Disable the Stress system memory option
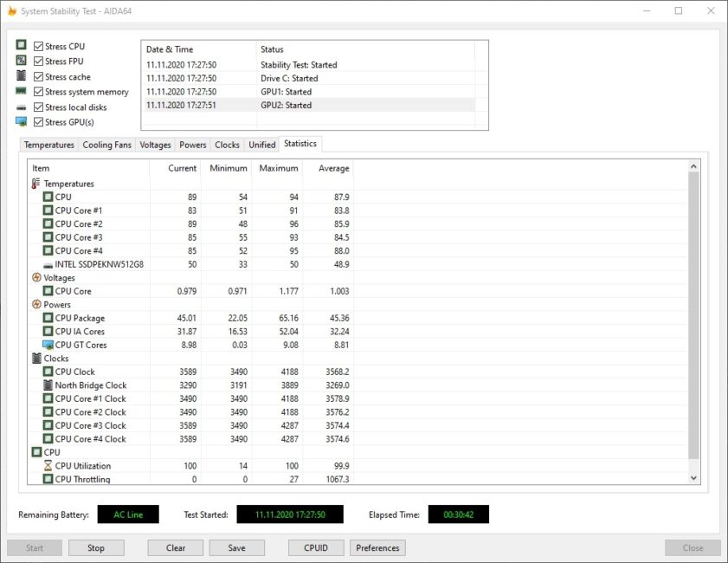Image resolution: width=728 pixels, height=563 pixels. [x=39, y=92]
